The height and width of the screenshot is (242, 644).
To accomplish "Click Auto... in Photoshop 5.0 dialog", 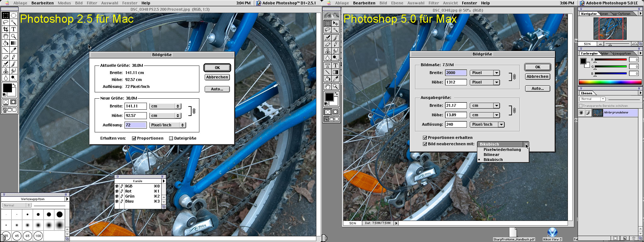I will point(537,89).
